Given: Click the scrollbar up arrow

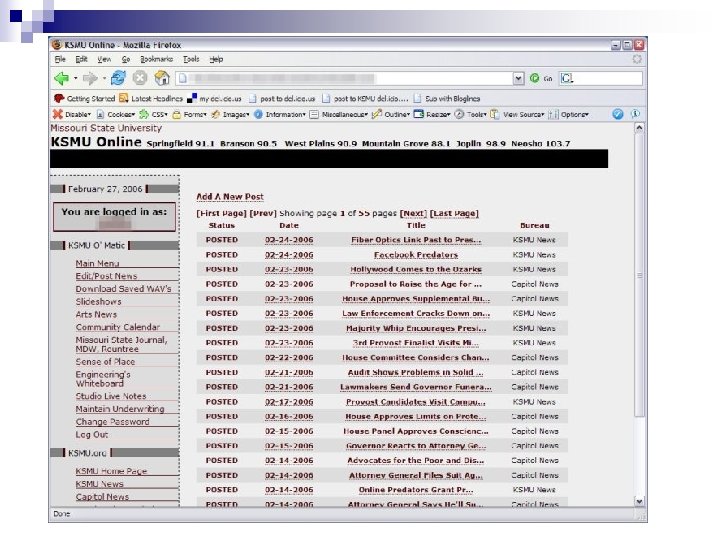Looking at the screenshot, I should pos(639,129).
